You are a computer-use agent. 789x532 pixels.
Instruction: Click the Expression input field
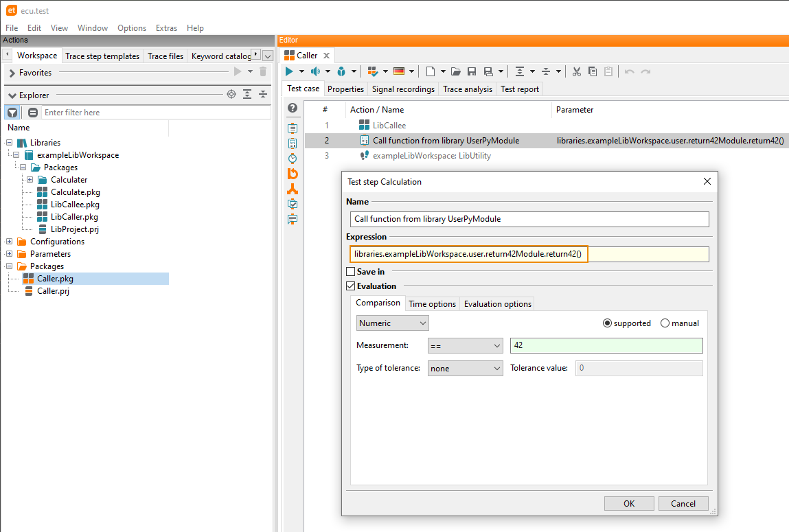pos(529,255)
